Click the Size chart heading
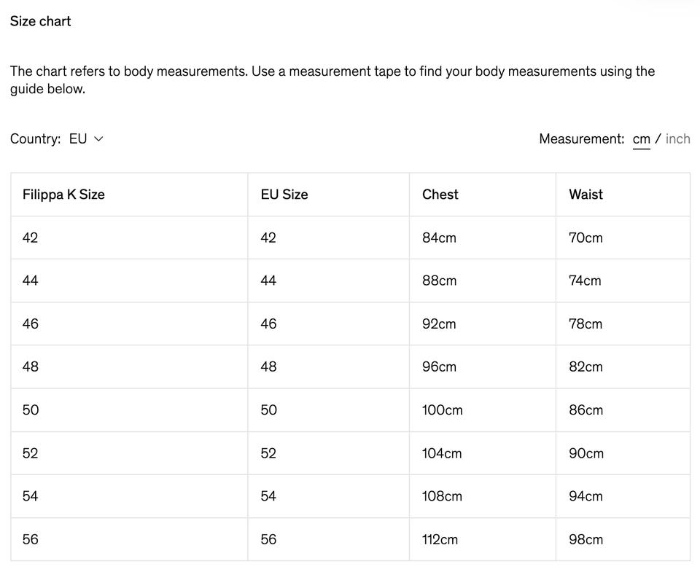The image size is (700, 588). coord(41,21)
